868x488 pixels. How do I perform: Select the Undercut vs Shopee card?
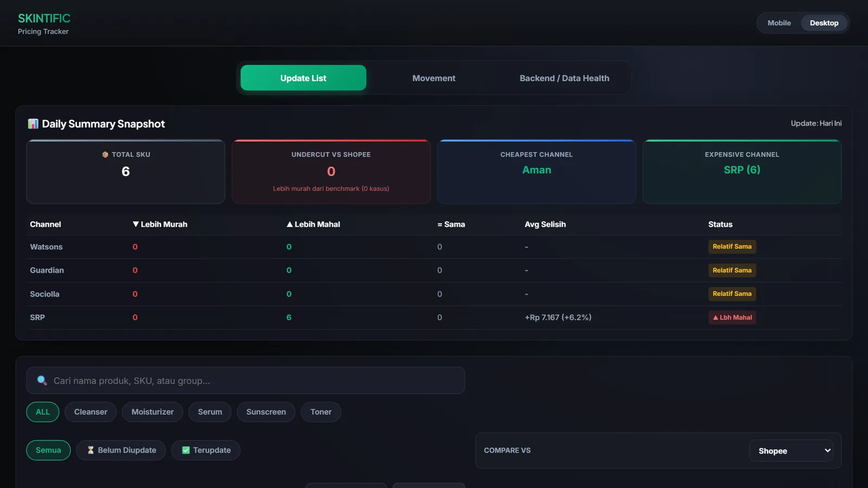click(x=331, y=172)
